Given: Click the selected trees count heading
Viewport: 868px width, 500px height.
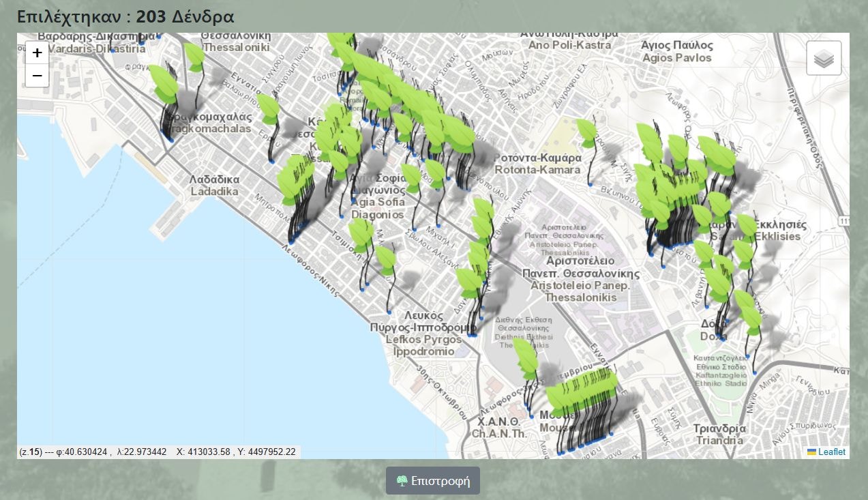Looking at the screenshot, I should point(125,16).
